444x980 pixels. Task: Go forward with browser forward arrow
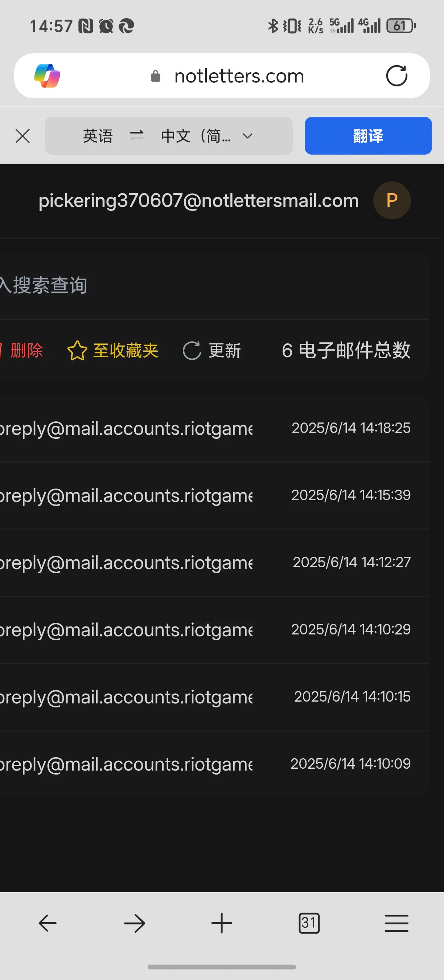coord(135,923)
